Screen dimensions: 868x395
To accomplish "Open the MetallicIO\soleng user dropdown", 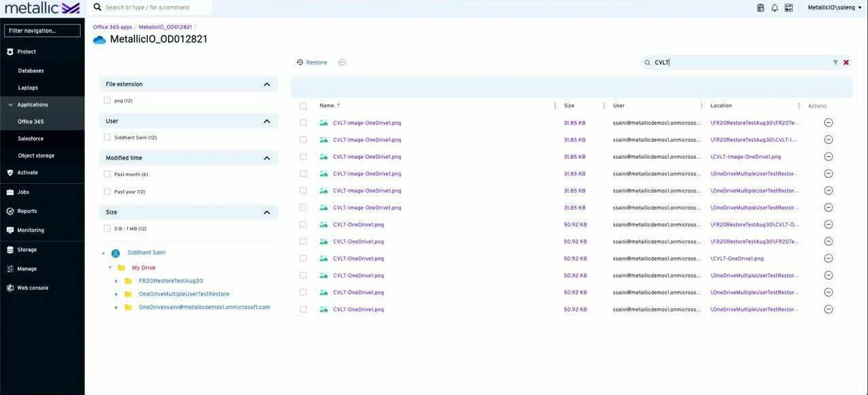I will click(x=833, y=7).
